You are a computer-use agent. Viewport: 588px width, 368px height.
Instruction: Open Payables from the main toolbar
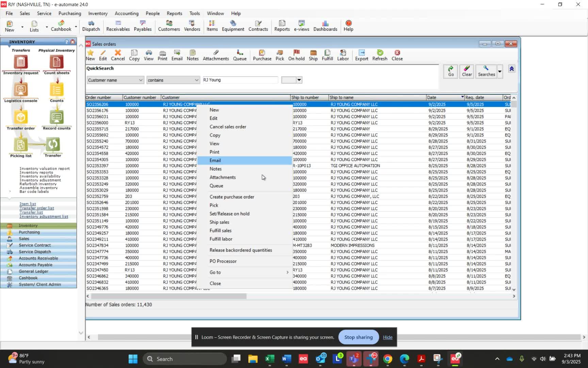143,26
